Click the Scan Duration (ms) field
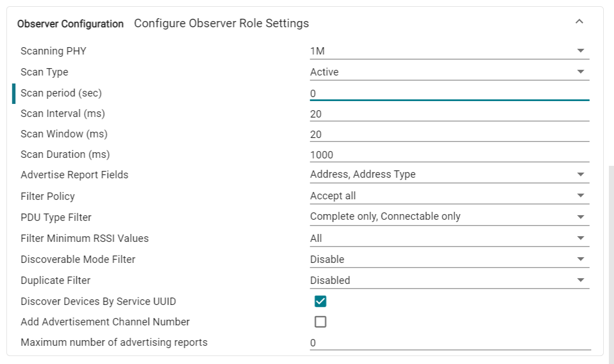Screen dimensions: 614x364 pyautogui.click(x=449, y=154)
